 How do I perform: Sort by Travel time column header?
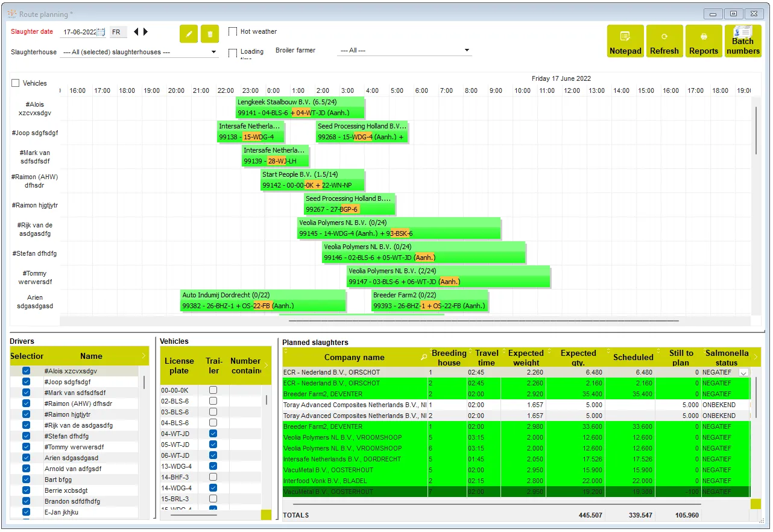(486, 358)
